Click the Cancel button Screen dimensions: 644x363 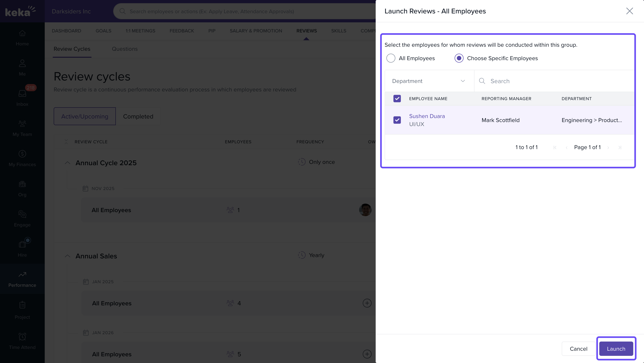point(578,348)
